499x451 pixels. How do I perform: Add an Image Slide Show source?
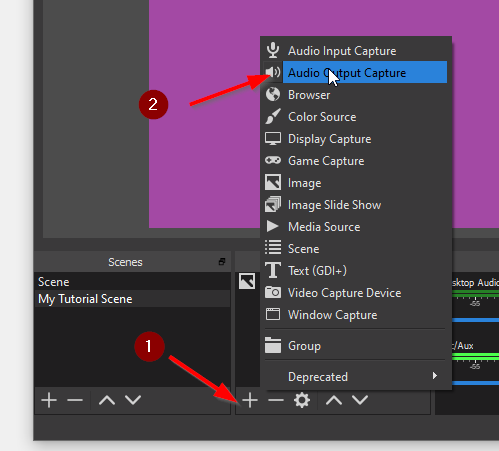pos(356,205)
